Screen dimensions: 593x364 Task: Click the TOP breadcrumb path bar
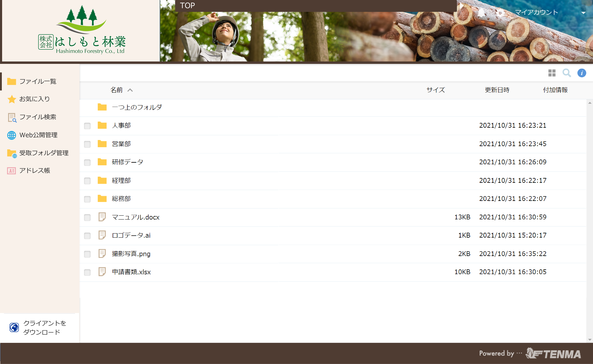click(x=316, y=6)
